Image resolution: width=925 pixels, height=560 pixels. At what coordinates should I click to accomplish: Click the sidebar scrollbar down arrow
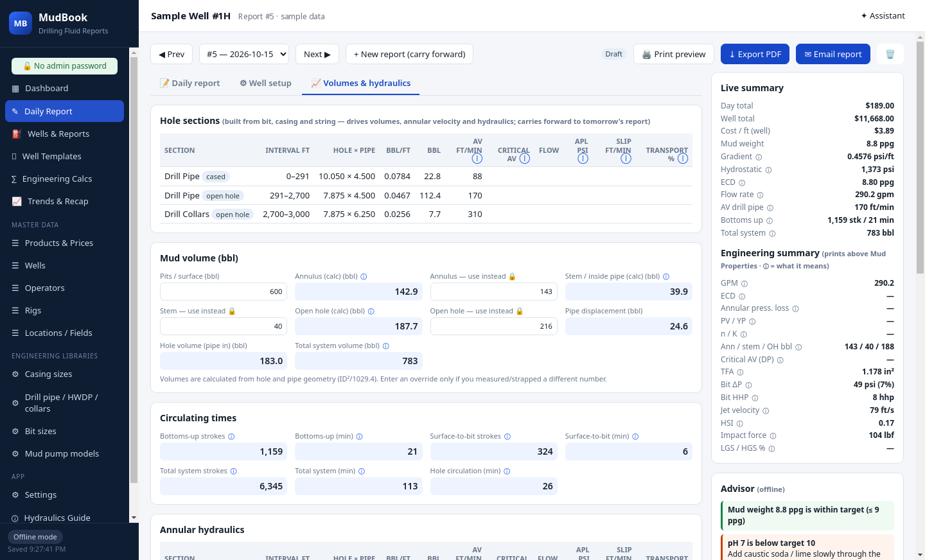pos(134,518)
